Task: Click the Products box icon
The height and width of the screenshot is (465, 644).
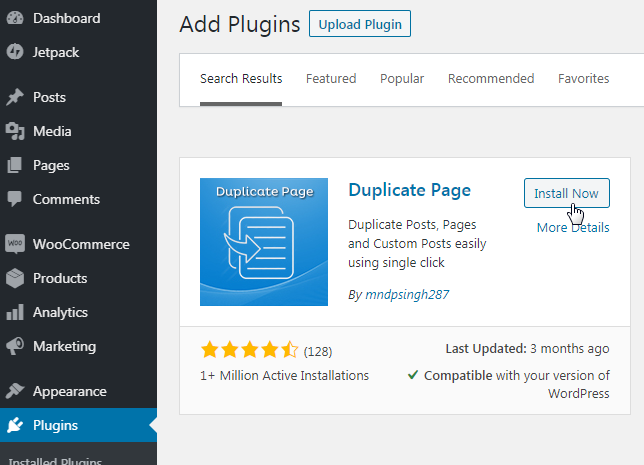Action: [15, 278]
